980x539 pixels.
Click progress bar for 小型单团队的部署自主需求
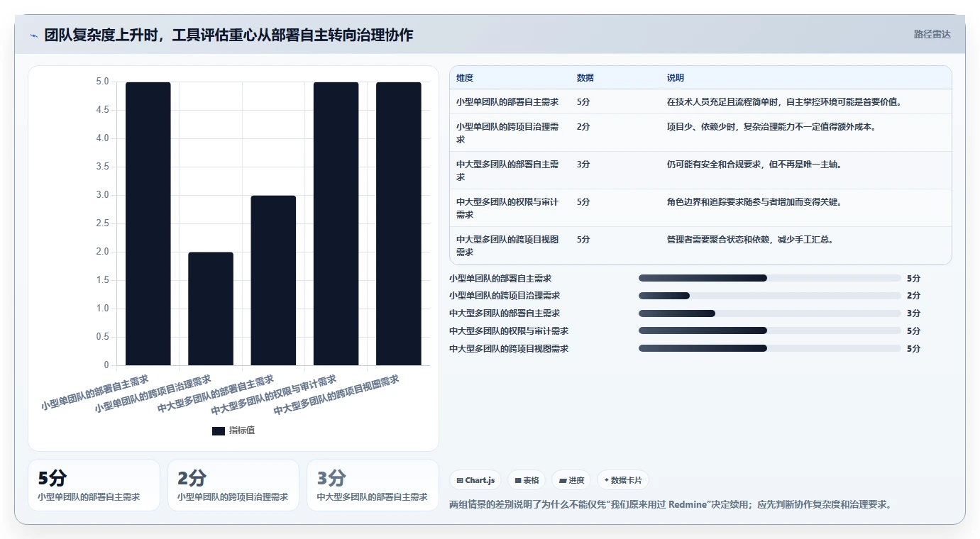770,278
